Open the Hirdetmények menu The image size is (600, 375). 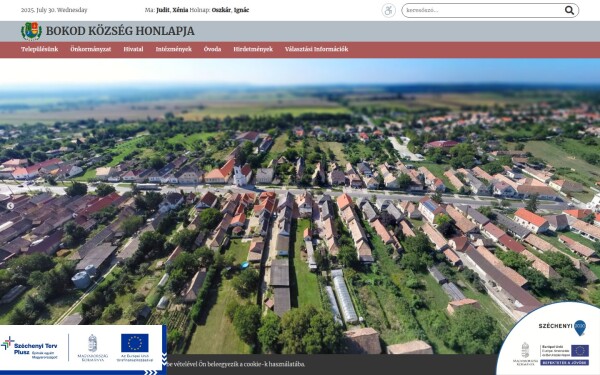point(253,49)
